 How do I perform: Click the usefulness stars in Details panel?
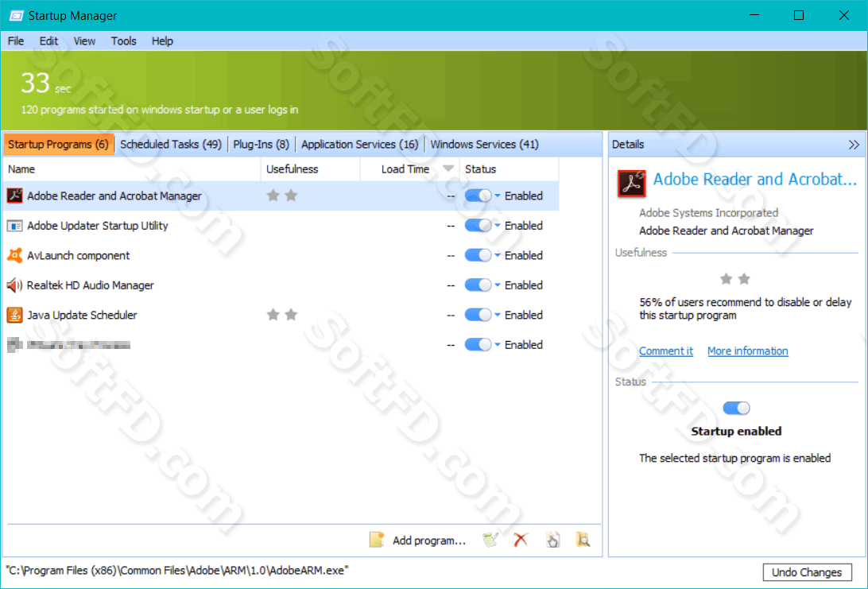735,279
